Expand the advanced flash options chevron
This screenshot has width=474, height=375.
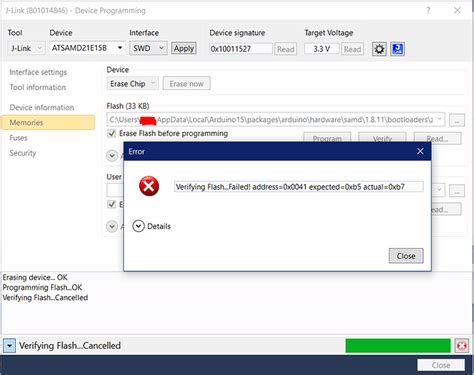(112, 155)
